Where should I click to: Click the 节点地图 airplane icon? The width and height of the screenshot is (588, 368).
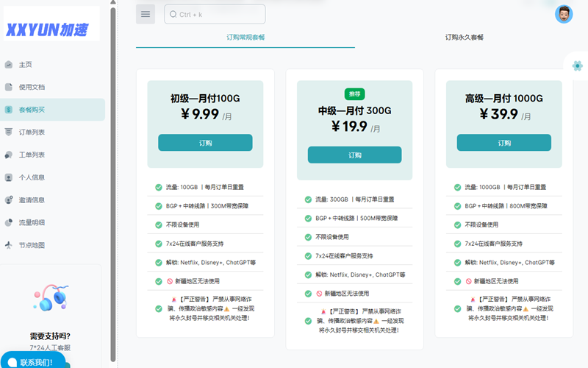click(x=9, y=245)
